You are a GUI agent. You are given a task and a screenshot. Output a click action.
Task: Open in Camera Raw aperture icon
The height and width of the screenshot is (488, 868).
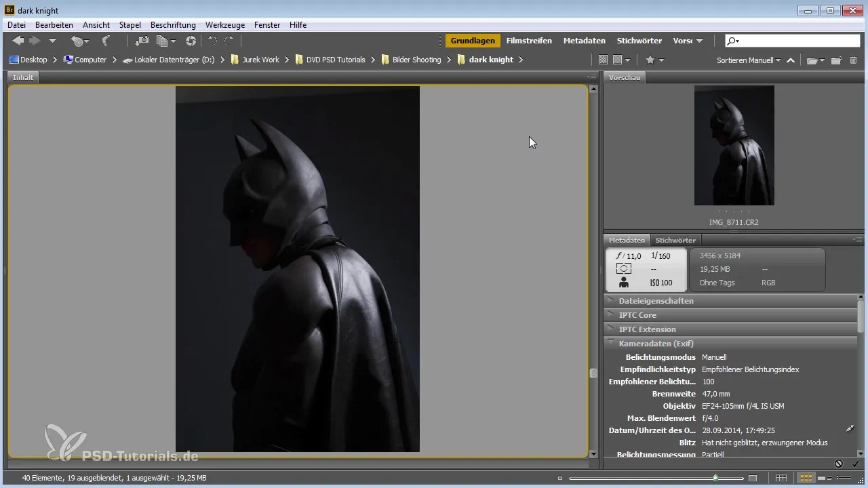tap(191, 41)
